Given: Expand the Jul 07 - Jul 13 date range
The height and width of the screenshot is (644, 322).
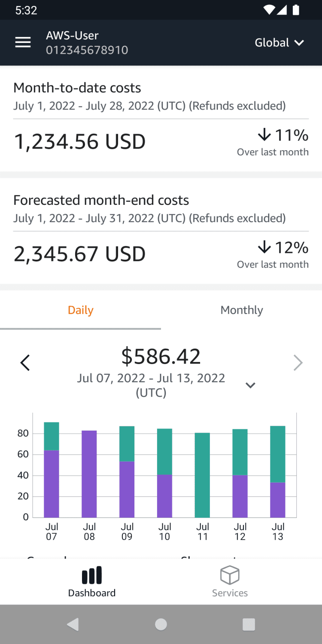Looking at the screenshot, I should click(x=250, y=385).
